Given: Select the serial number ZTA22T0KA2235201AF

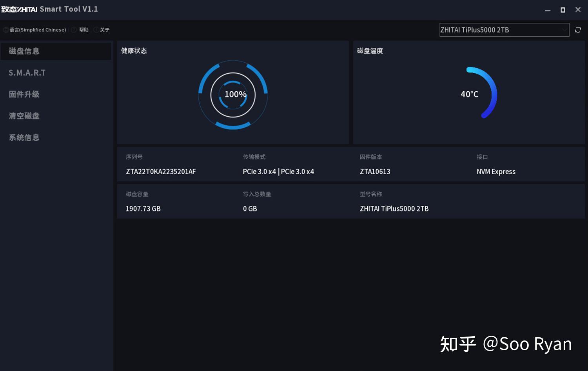Looking at the screenshot, I should [161, 171].
